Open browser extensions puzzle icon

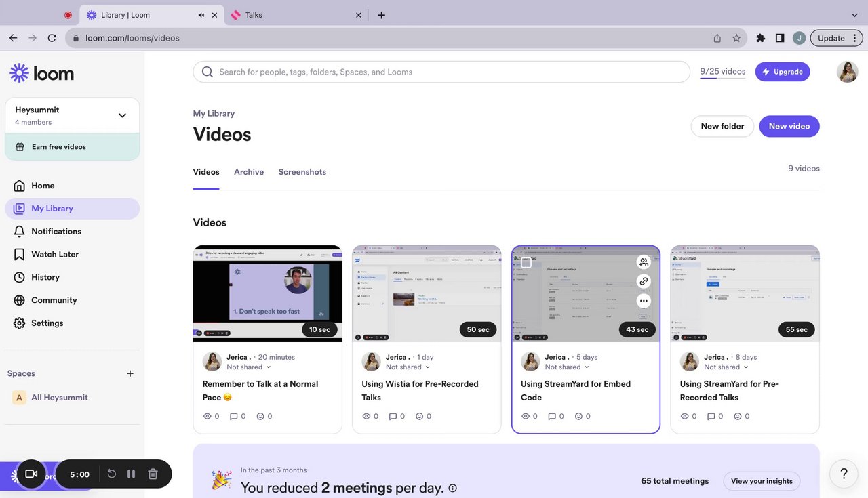pos(760,38)
